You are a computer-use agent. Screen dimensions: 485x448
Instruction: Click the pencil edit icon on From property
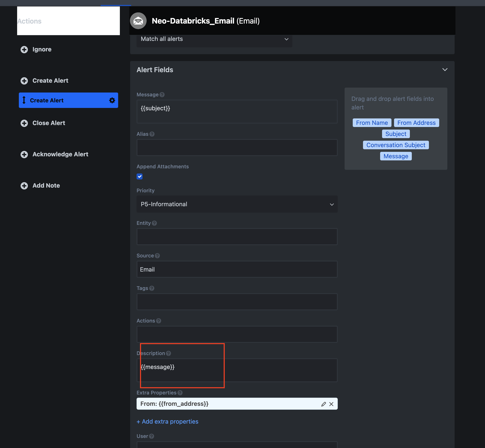click(323, 404)
